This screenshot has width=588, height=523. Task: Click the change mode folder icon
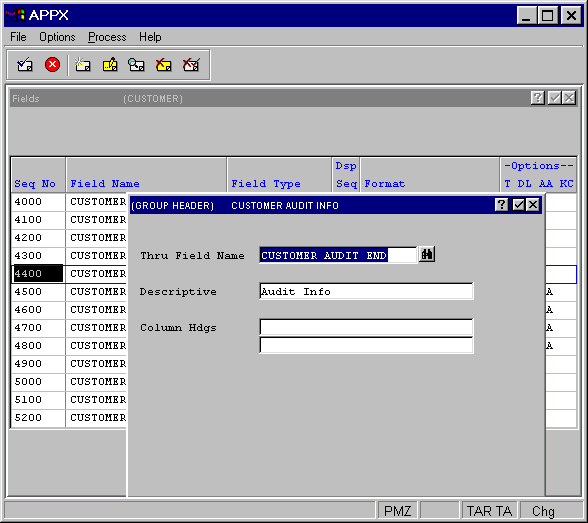click(110, 65)
